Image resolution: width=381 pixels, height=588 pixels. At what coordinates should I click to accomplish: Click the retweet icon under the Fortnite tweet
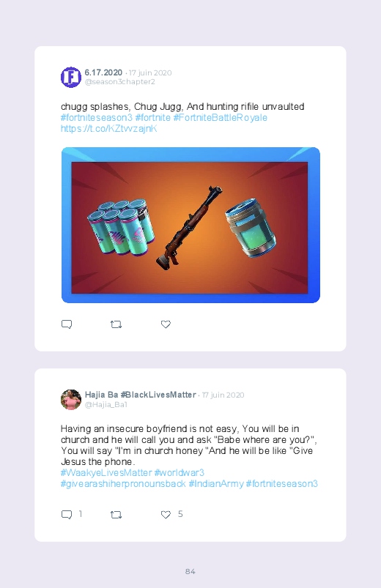tap(116, 324)
